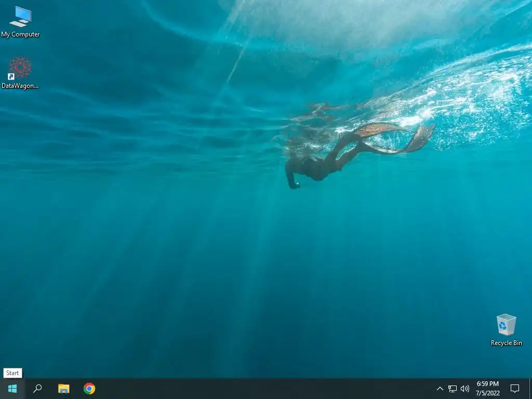Open taskbar search magnifier
The image size is (532, 399).
[x=37, y=389]
